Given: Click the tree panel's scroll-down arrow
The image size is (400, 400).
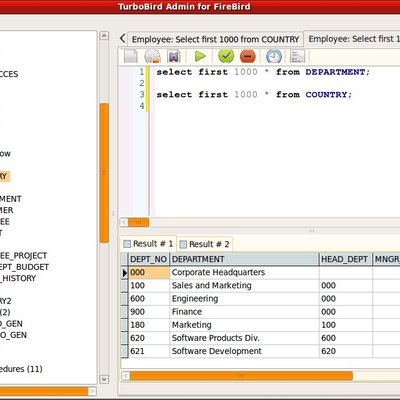Looking at the screenshot, I should (x=104, y=379).
